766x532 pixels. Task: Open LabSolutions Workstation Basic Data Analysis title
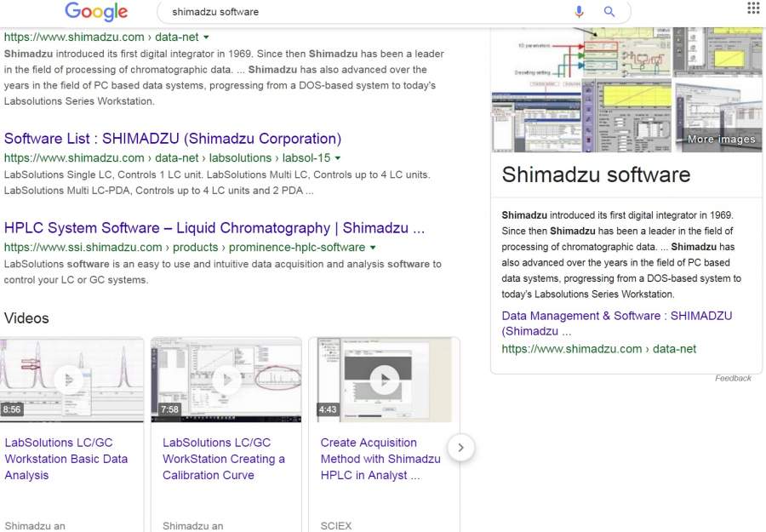[x=66, y=459]
